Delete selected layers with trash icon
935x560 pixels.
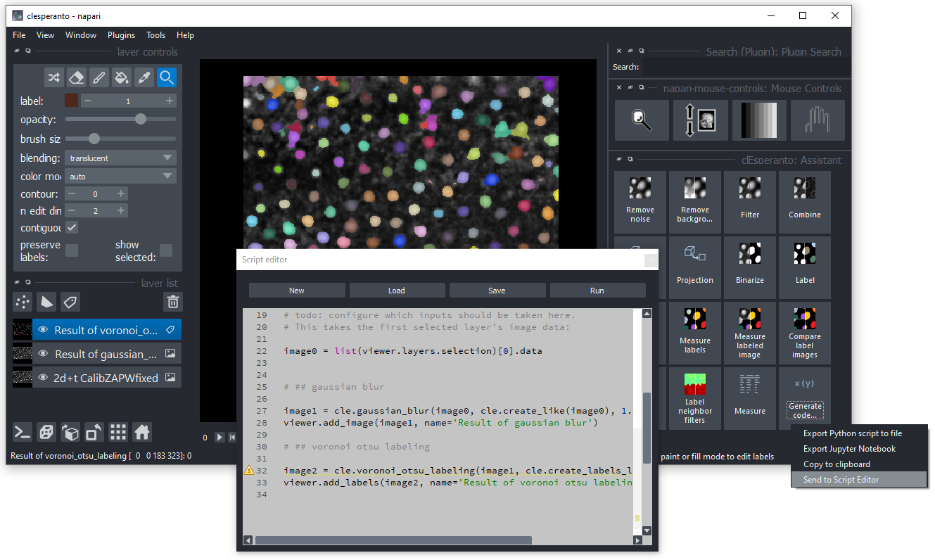point(172,303)
